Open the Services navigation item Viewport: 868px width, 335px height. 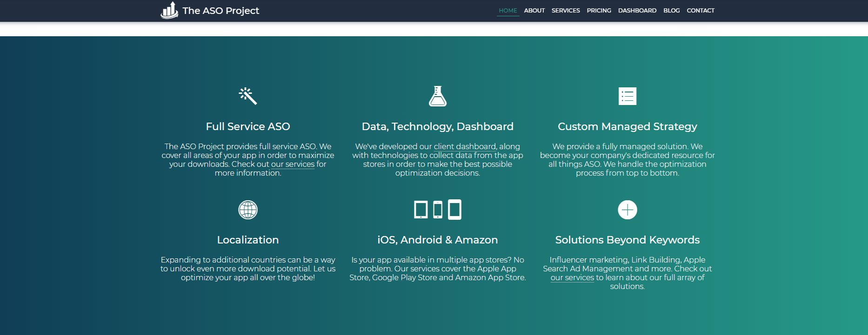tap(566, 10)
